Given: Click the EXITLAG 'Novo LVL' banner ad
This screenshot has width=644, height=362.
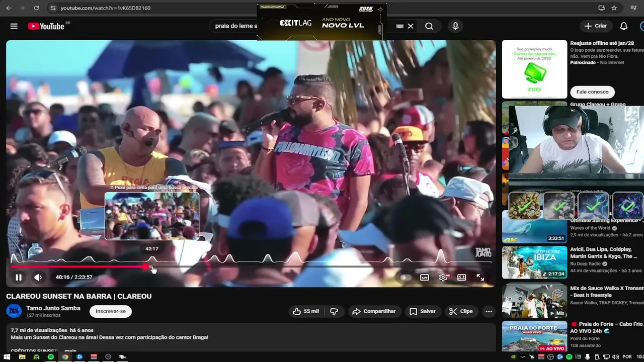Looking at the screenshot, I should tap(322, 23).
